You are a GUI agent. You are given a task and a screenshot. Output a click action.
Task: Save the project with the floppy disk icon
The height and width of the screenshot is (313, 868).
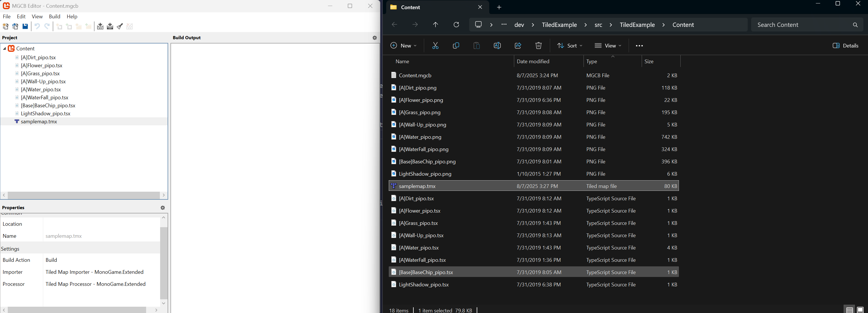tap(25, 27)
